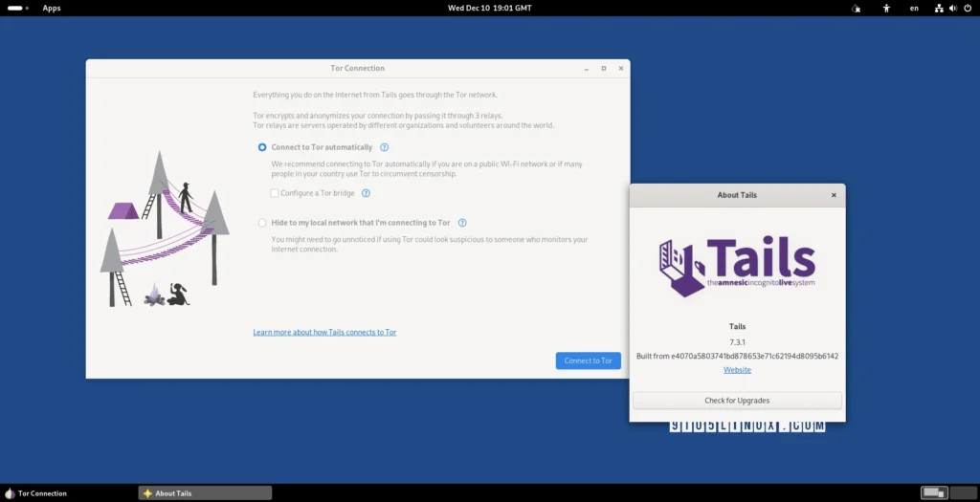Screen dimensions: 980x502
Task: Select Connect to Tor automatically radio option
Action: (262, 147)
